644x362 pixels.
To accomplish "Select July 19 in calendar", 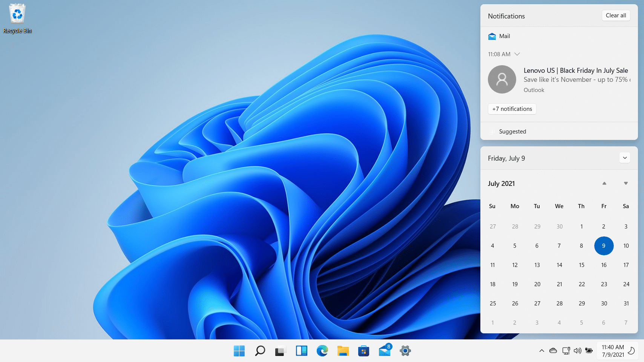I will [515, 284].
